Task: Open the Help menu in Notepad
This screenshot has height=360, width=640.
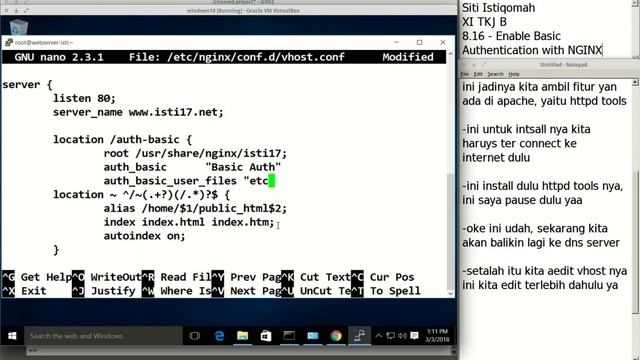Action: (x=514, y=74)
